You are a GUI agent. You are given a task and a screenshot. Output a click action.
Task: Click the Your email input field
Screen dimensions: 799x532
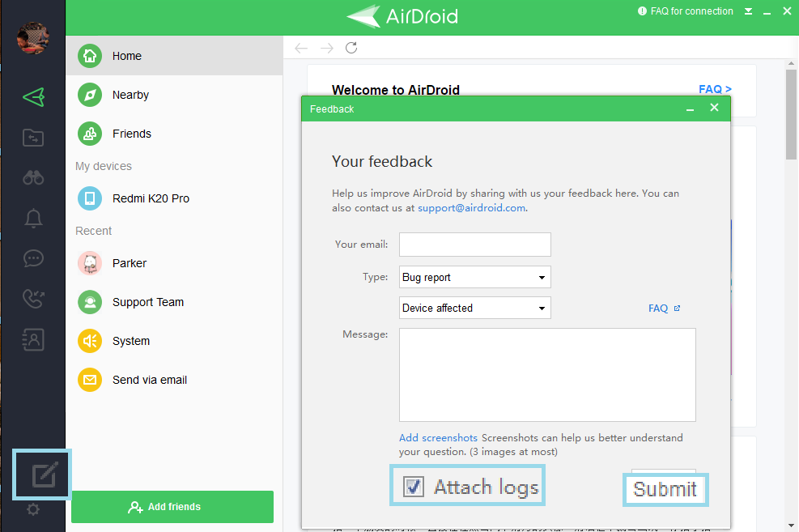pos(474,245)
